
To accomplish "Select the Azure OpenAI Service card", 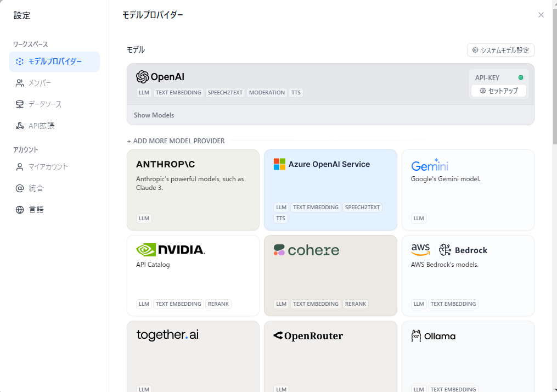I will click(x=330, y=190).
